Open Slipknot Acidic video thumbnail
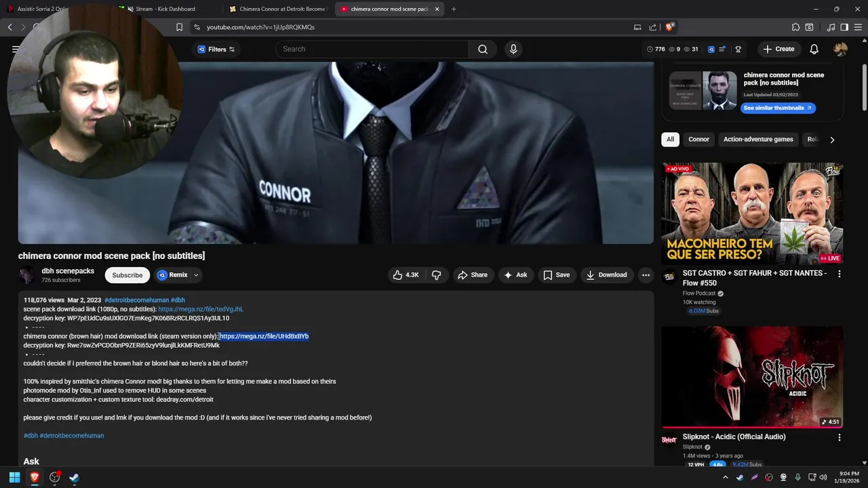Screen dimensions: 868x488 click(752, 377)
